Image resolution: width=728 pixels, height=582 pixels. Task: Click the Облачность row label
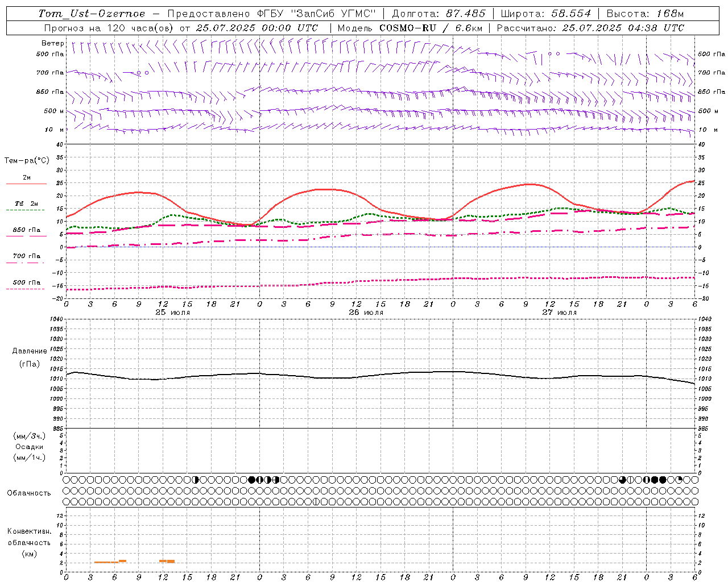click(x=29, y=493)
